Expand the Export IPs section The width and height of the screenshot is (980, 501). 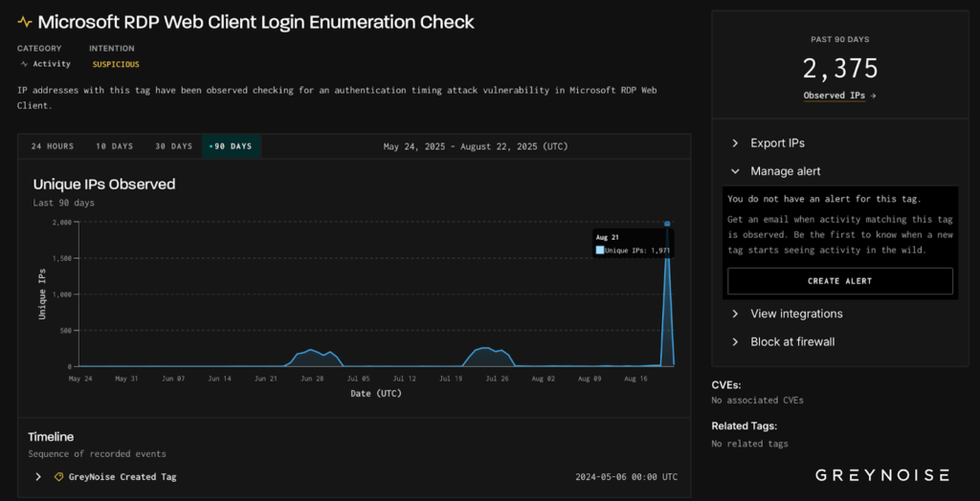point(776,143)
